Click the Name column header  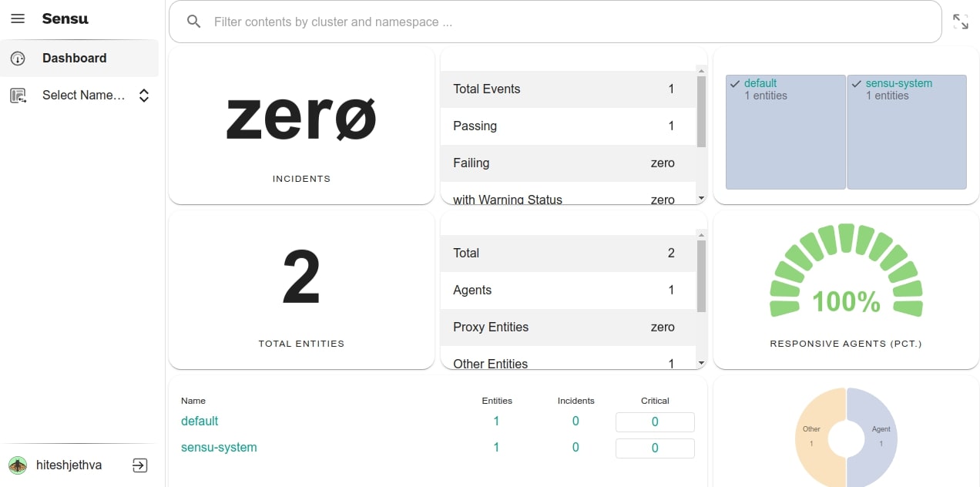[x=193, y=401]
